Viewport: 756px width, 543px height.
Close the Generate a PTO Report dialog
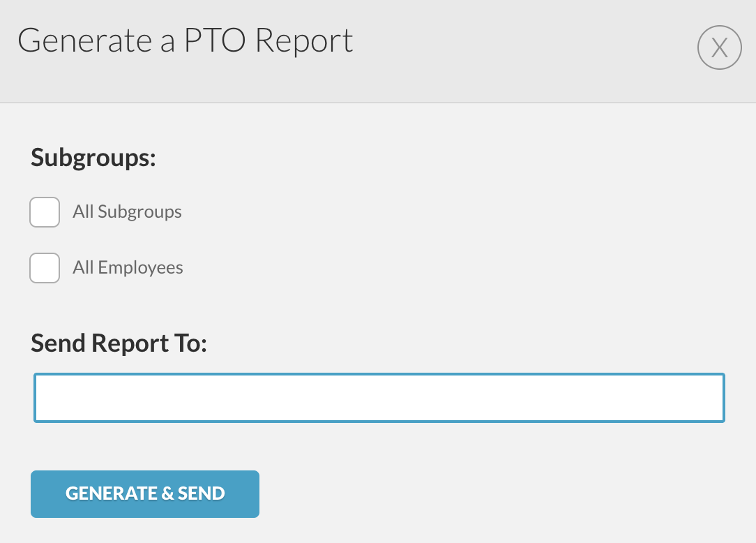(719, 47)
